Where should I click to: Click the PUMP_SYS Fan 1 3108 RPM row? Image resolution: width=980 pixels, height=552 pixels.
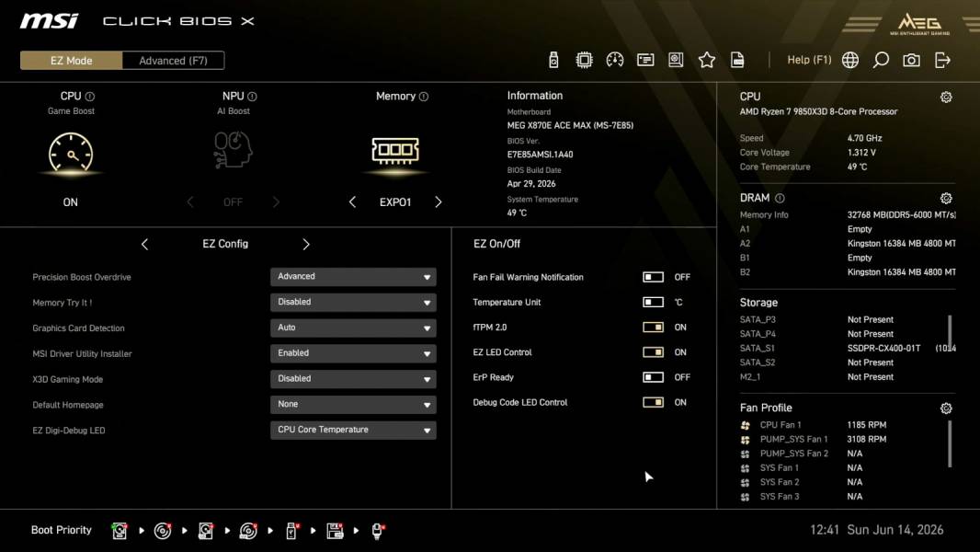813,440
